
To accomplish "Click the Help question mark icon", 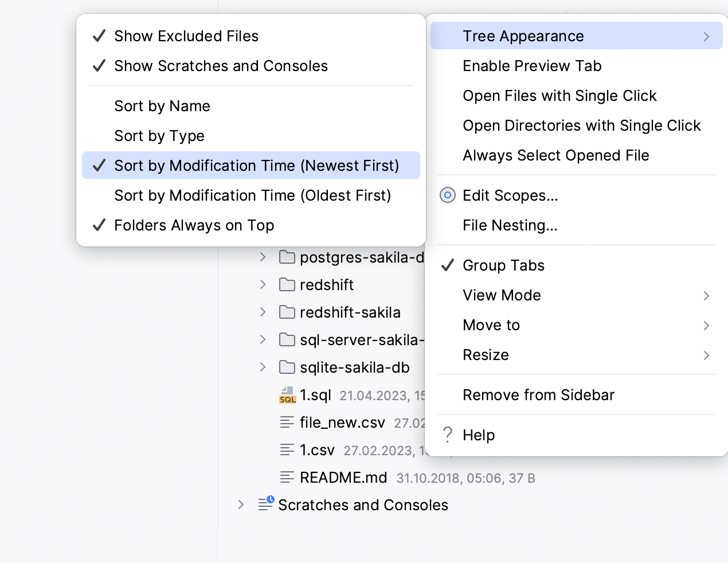I will [x=448, y=435].
